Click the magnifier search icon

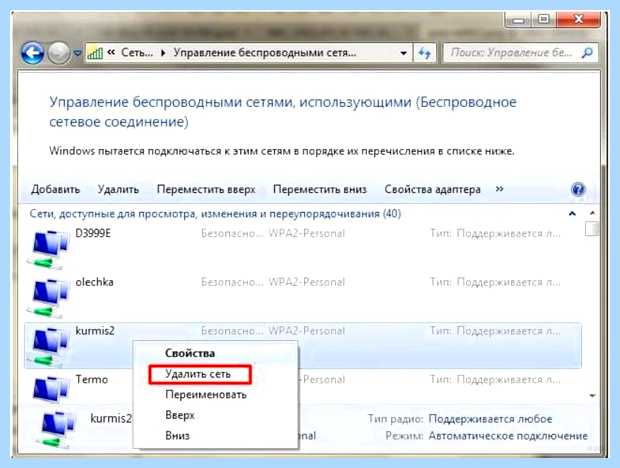[587, 53]
